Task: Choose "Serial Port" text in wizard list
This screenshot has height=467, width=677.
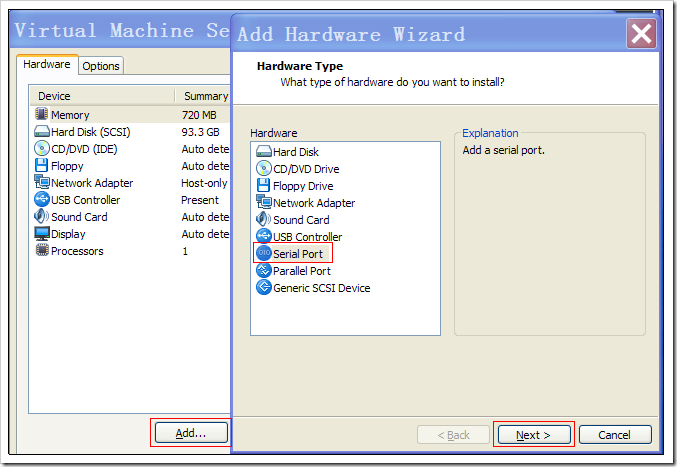Action: coord(298,254)
